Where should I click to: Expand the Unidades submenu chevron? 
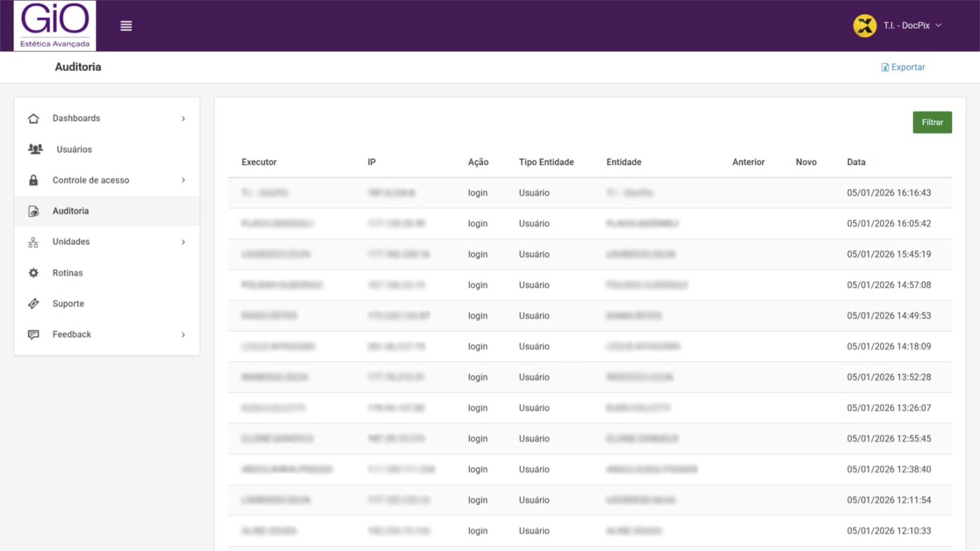click(x=183, y=242)
